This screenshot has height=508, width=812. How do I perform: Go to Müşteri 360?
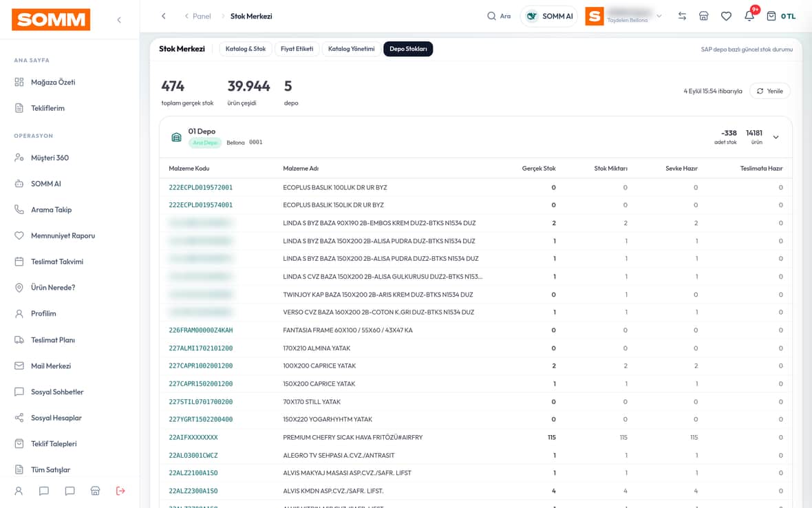point(50,158)
